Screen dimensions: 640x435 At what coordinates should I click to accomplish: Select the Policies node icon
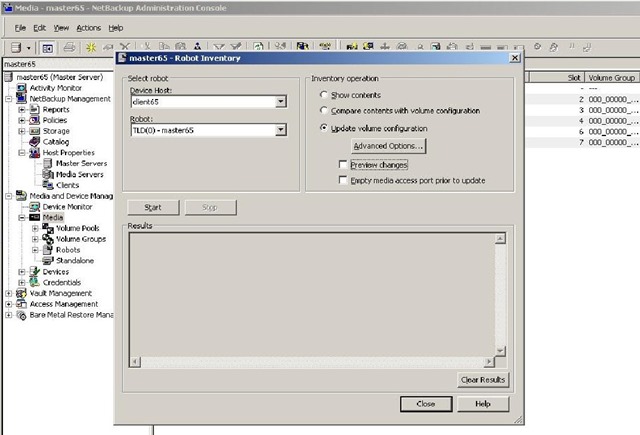pos(35,120)
